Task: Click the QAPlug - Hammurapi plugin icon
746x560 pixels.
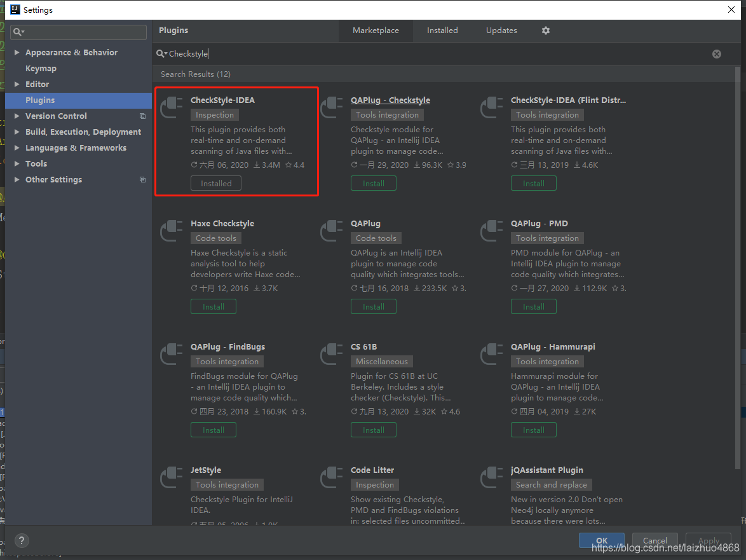Action: (x=492, y=353)
